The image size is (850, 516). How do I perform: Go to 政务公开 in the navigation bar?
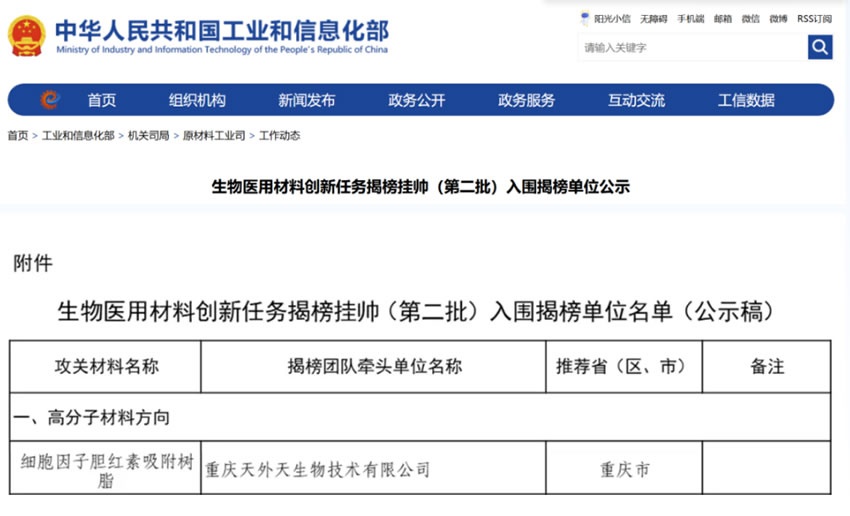coord(416,100)
